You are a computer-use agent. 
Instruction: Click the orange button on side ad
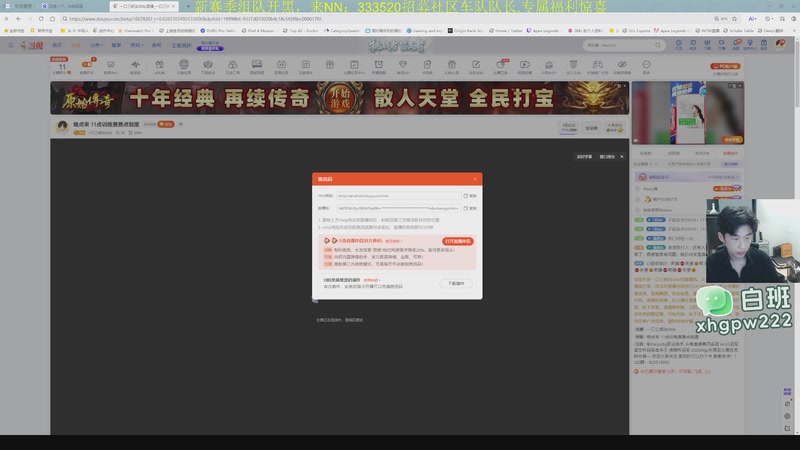[x=732, y=140]
